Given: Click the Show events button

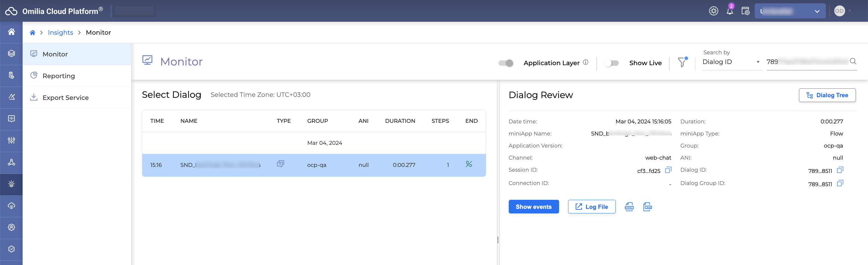Looking at the screenshot, I should pyautogui.click(x=533, y=207).
